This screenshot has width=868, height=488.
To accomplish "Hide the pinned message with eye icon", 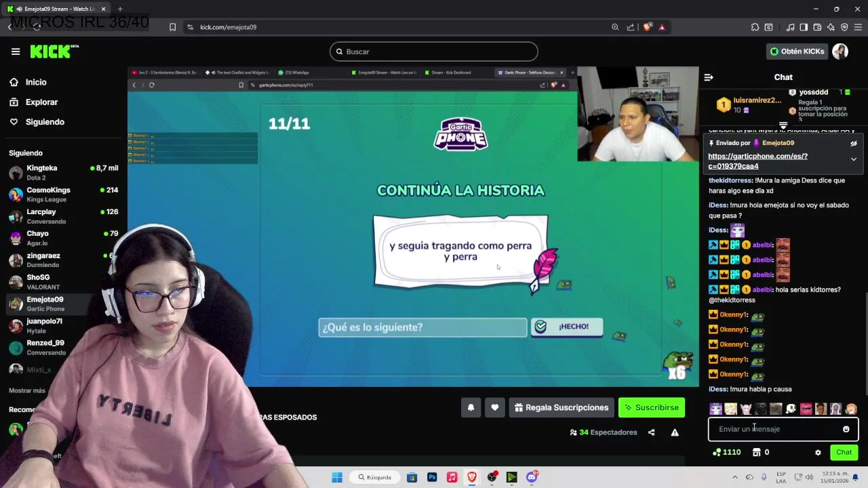I will pyautogui.click(x=854, y=143).
